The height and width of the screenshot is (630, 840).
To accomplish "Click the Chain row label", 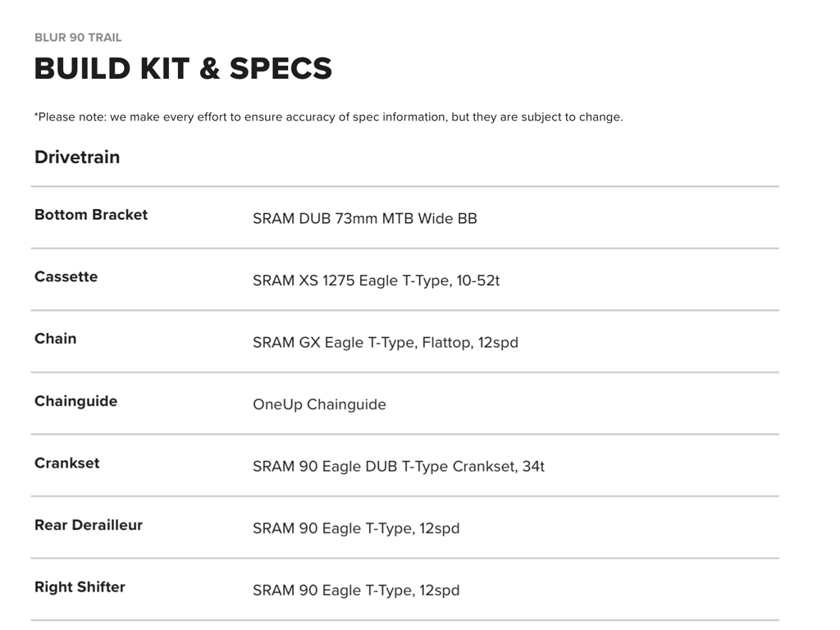I will coord(55,339).
